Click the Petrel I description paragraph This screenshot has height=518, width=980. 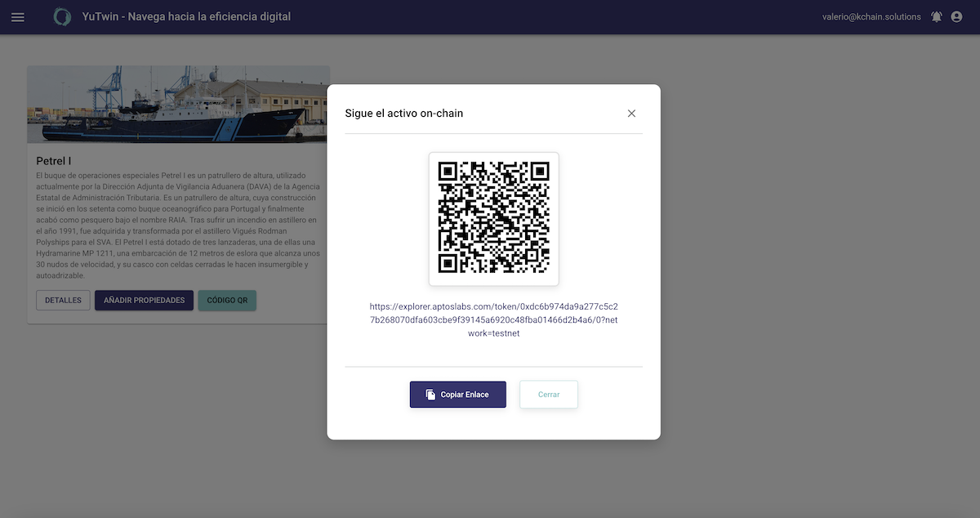178,226
